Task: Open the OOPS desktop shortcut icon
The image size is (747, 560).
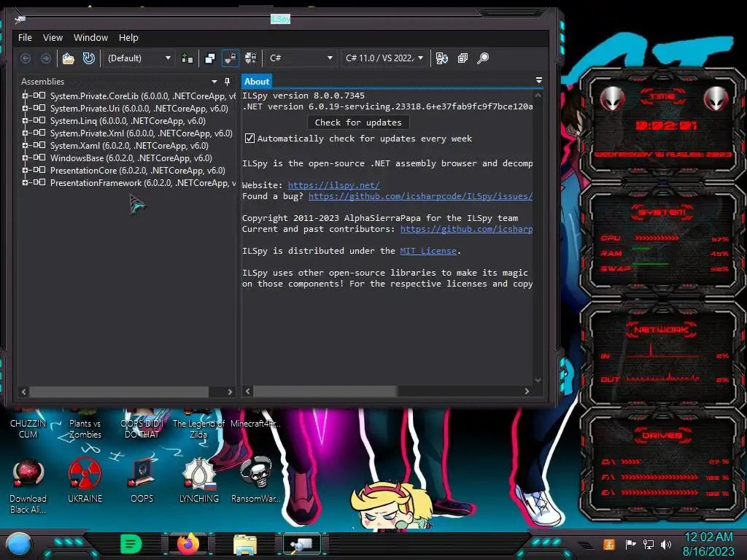Action: pyautogui.click(x=142, y=473)
